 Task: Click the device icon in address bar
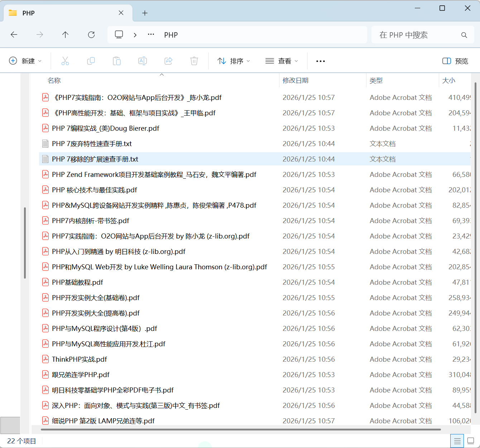point(119,34)
